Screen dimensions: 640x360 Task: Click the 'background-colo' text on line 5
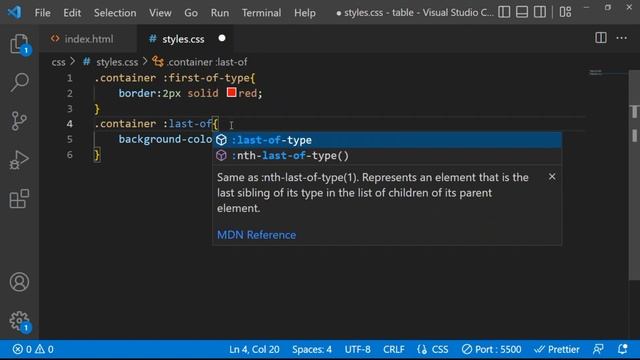click(165, 139)
